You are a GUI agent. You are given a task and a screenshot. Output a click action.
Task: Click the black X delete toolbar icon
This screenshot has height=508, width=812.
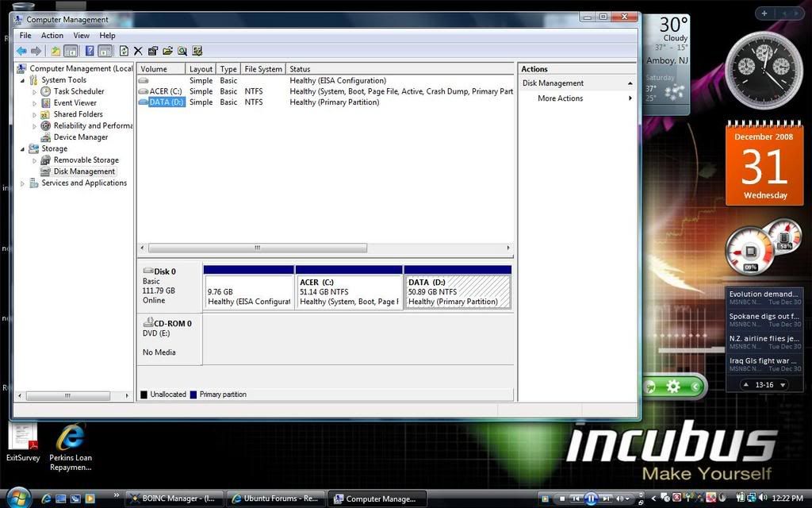point(138,51)
